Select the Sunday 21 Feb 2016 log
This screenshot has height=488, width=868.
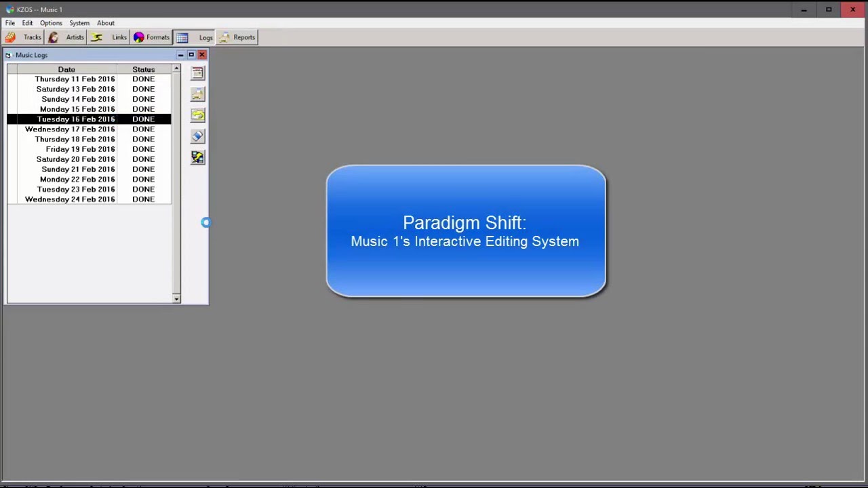point(89,169)
